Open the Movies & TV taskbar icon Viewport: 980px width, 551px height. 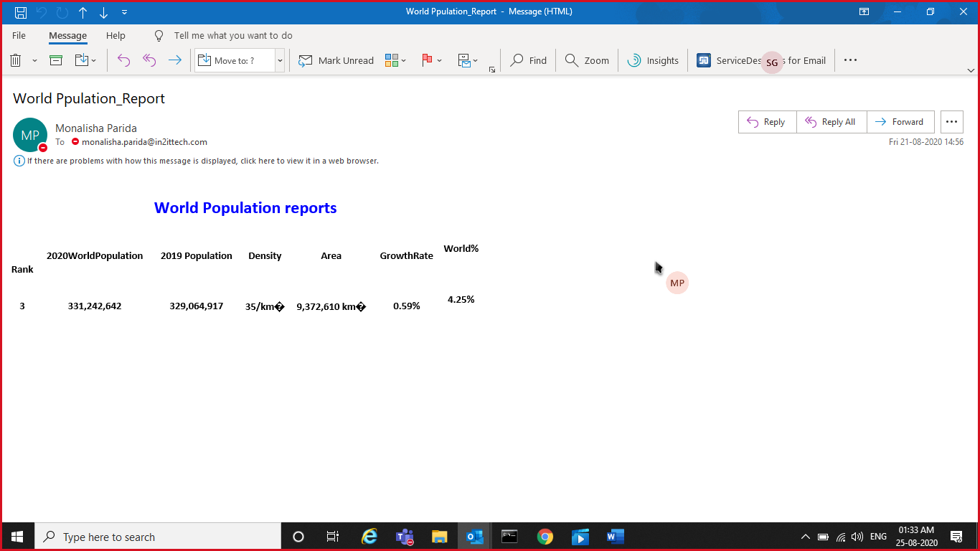580,537
